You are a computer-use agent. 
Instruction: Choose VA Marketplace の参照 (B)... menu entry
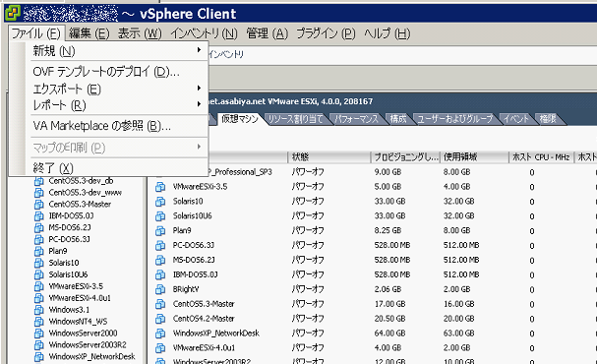[x=101, y=126]
